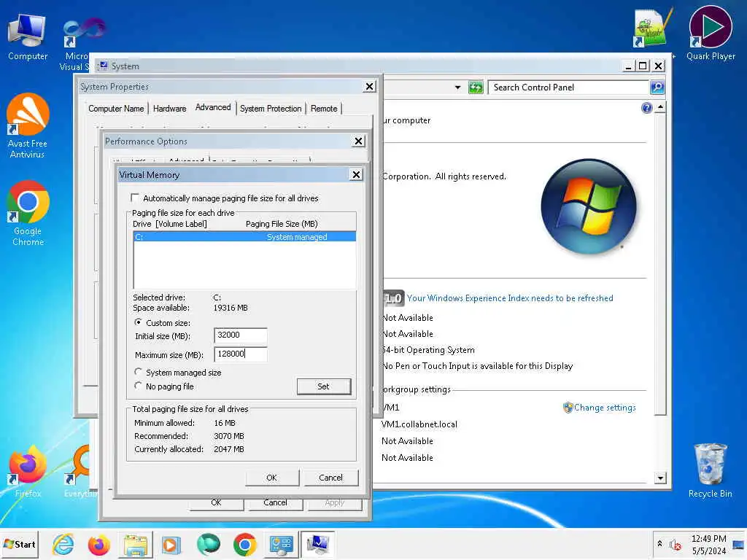Enable automatically manage paging file size

135,198
